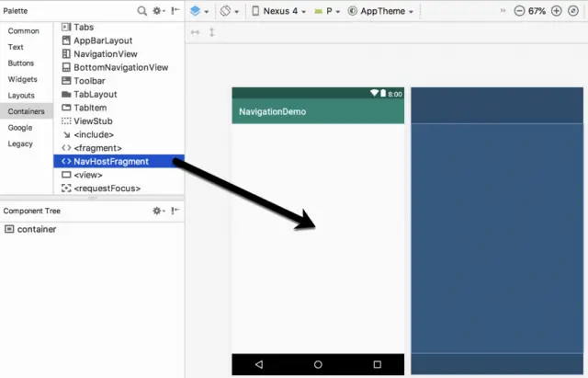This screenshot has height=378, width=588.
Task: Open the design surface layers dropdown
Action: click(x=198, y=11)
